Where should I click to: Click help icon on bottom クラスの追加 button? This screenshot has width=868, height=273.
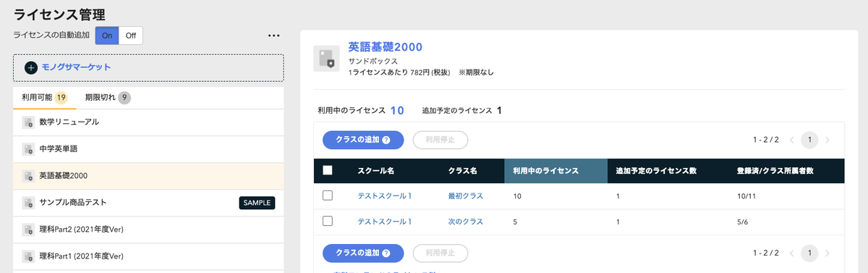386,253
